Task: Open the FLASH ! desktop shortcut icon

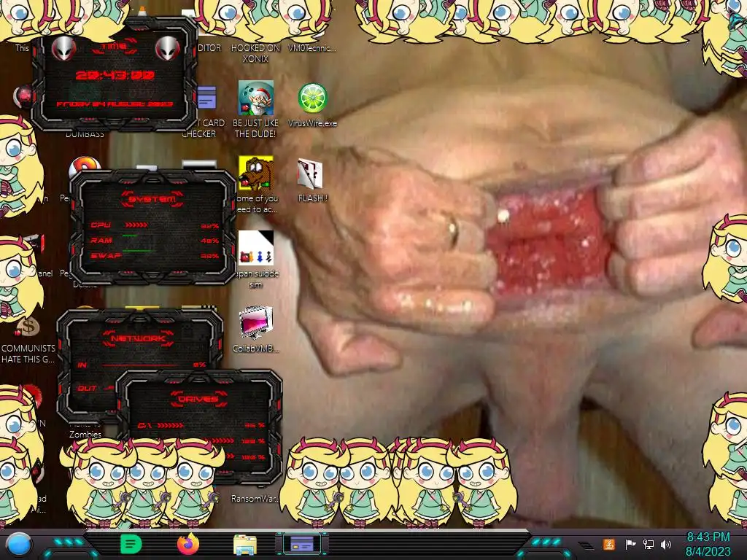Action: tap(310, 174)
